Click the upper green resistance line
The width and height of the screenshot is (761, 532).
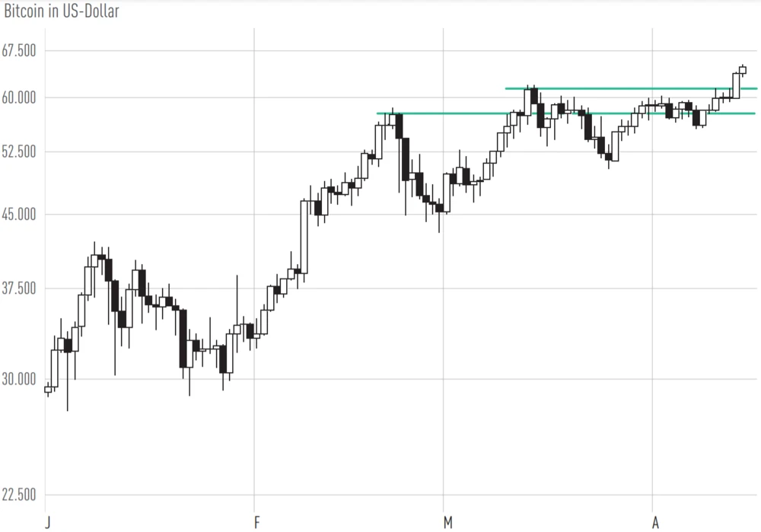632,88
